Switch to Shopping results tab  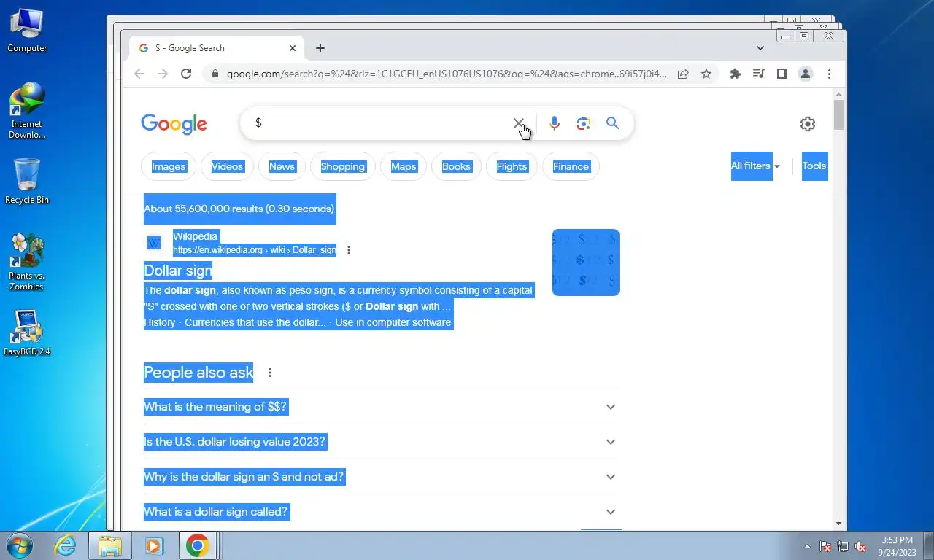click(342, 167)
